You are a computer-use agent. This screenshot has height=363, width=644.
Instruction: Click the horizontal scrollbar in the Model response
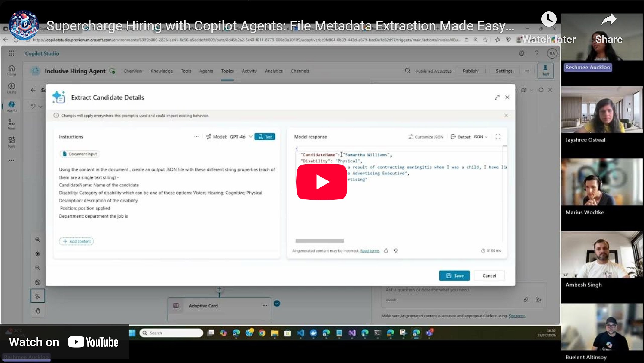tap(319, 241)
